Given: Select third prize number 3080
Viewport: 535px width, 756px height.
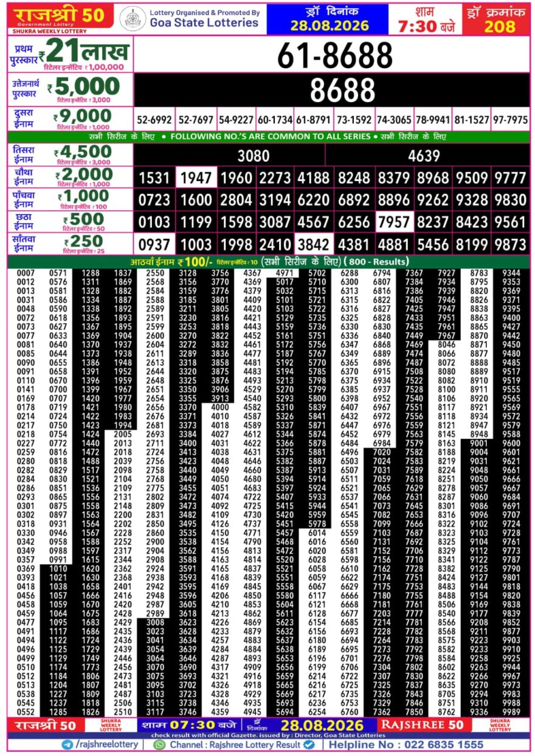Looking at the screenshot, I should pyautogui.click(x=254, y=156).
